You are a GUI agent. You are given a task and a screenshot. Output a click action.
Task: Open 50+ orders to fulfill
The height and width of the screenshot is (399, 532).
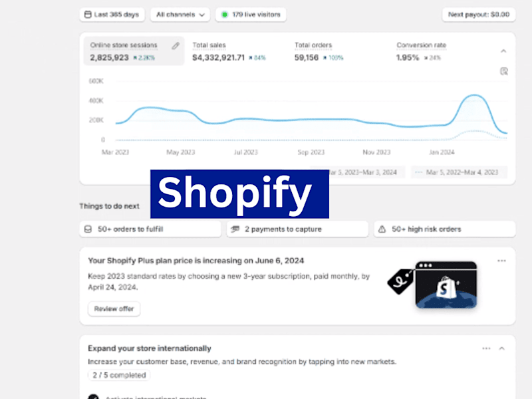pyautogui.click(x=150, y=229)
